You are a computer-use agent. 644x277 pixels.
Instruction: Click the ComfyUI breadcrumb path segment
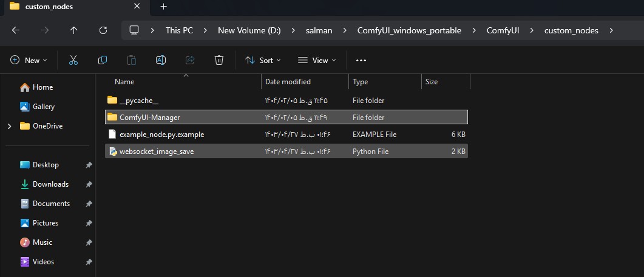(x=502, y=30)
